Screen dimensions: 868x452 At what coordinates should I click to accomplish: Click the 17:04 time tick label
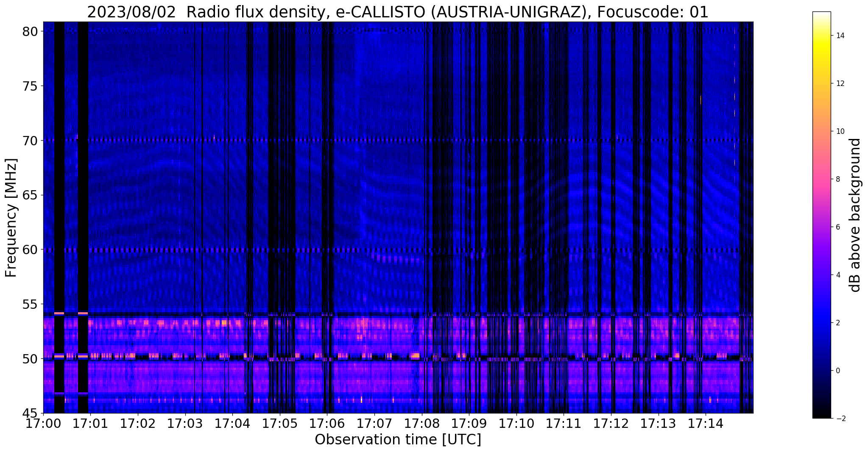[x=232, y=423]
